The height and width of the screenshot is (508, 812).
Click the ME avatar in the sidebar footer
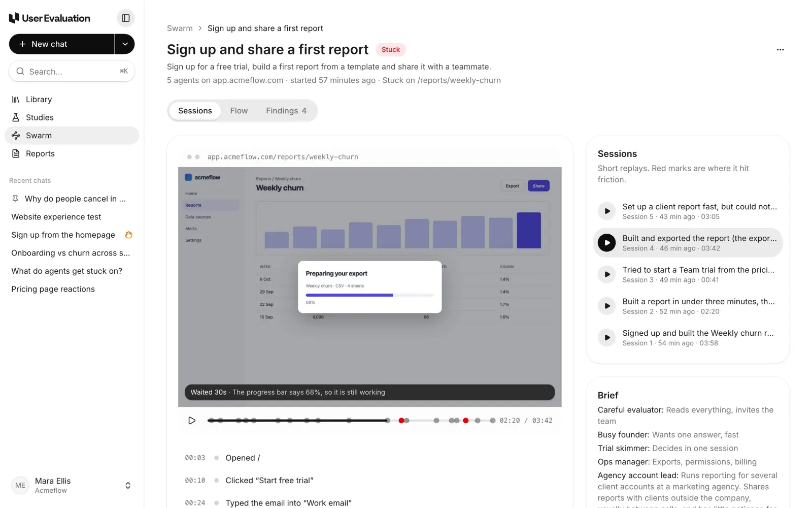point(20,486)
